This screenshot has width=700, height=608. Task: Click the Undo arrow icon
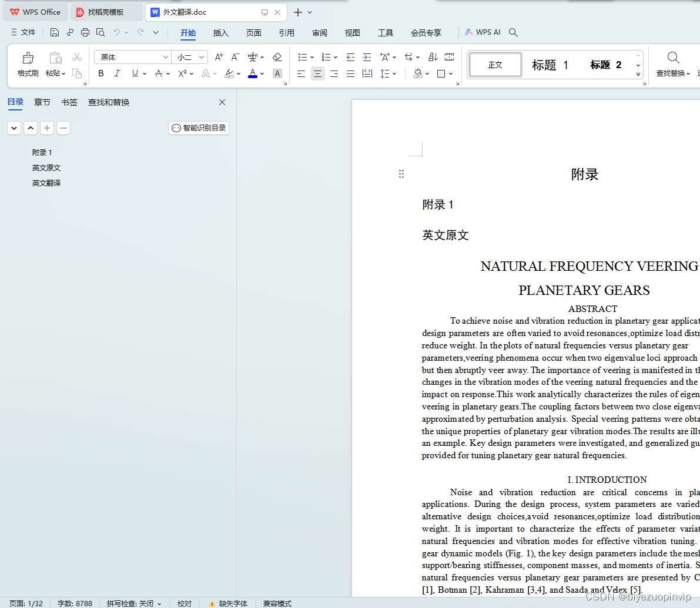(116, 32)
